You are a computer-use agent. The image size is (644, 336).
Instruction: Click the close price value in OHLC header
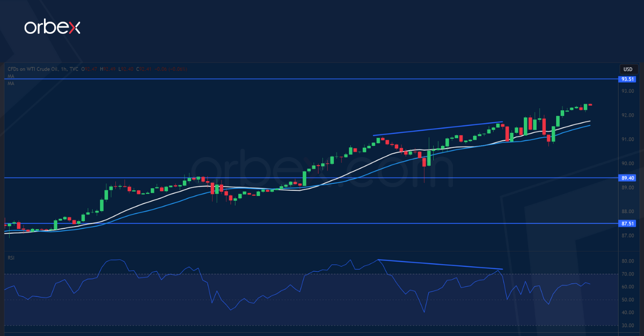(143, 69)
